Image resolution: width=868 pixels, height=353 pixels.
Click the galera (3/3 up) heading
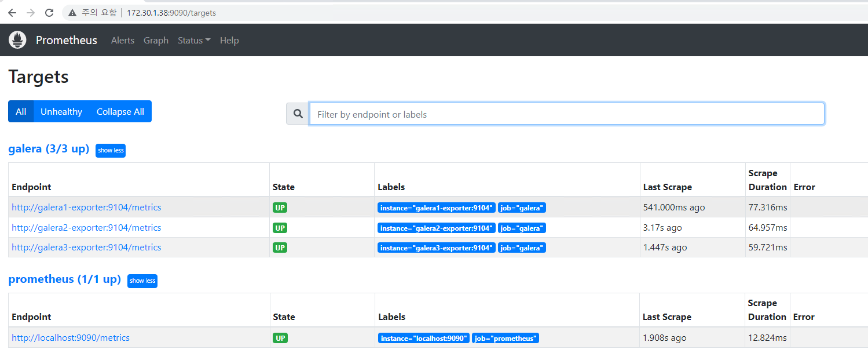pos(49,149)
